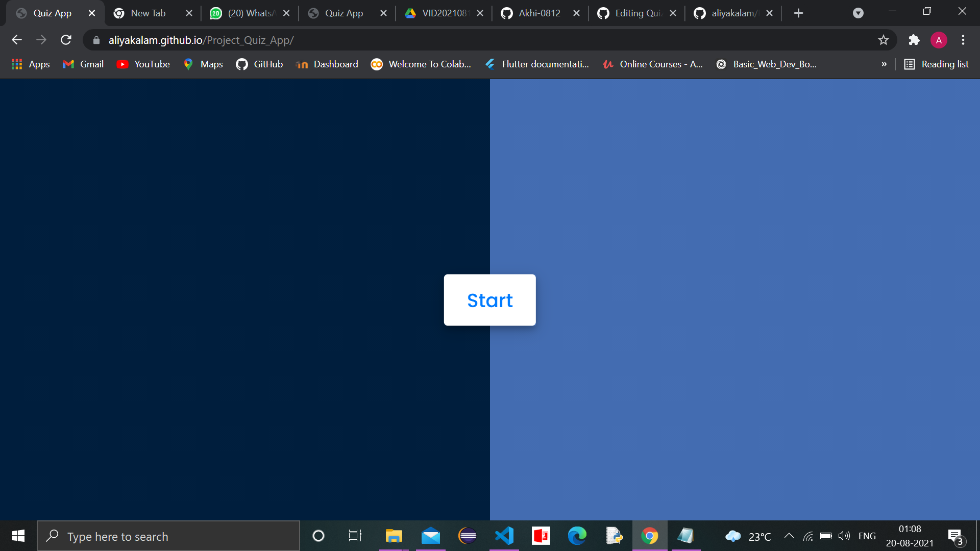Toggle the bookmark star for this page

coord(884,40)
